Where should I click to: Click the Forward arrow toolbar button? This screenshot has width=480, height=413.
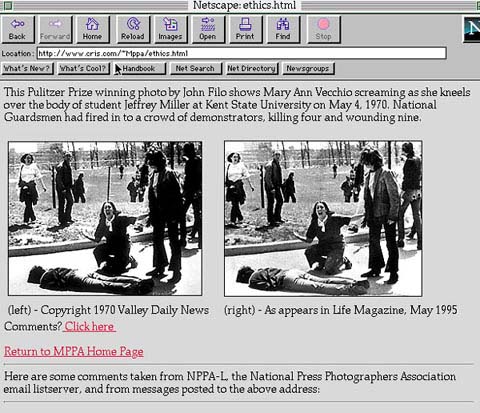point(55,29)
